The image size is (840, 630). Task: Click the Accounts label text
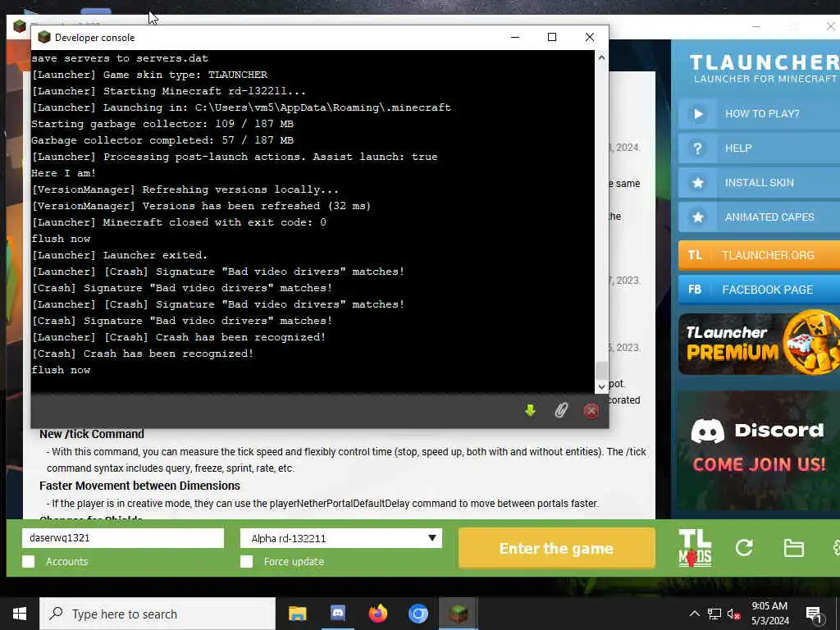click(67, 561)
